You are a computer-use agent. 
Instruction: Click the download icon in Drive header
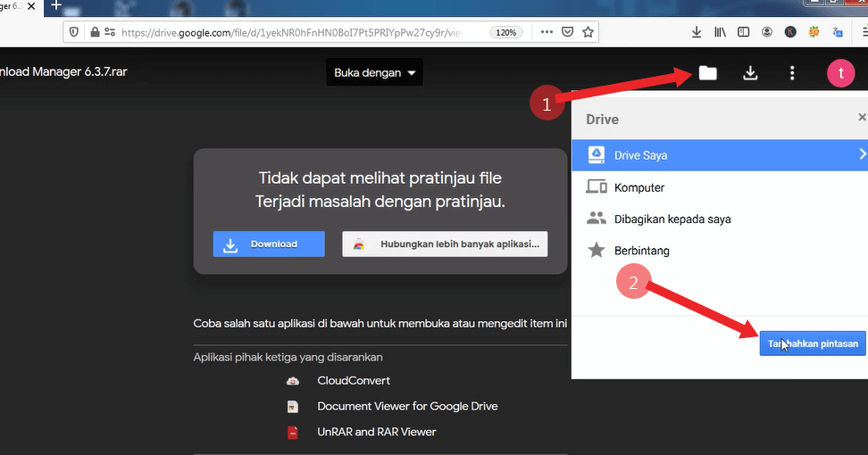[750, 72]
